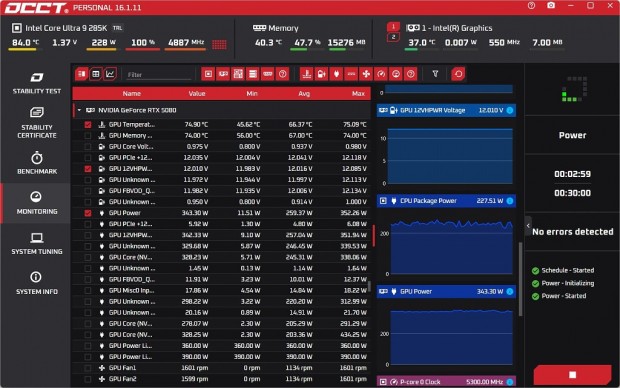Click the GPU Power graph color dot
Image resolution: width=620 pixels, height=388 pixels.
[x=510, y=291]
